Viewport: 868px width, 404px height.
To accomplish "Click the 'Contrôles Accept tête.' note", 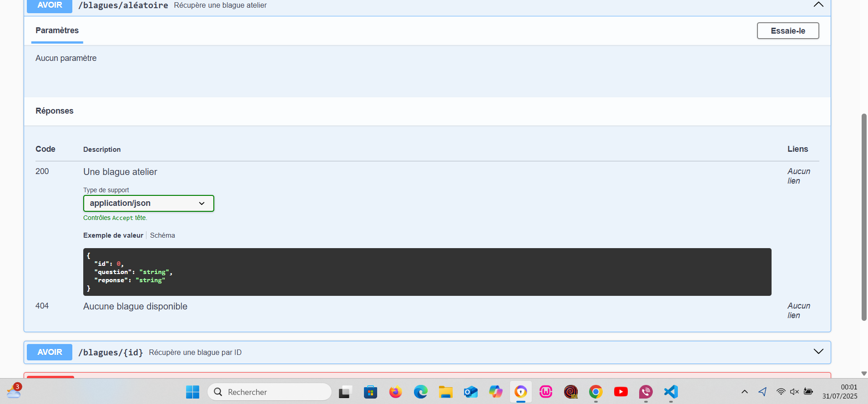I will point(115,218).
